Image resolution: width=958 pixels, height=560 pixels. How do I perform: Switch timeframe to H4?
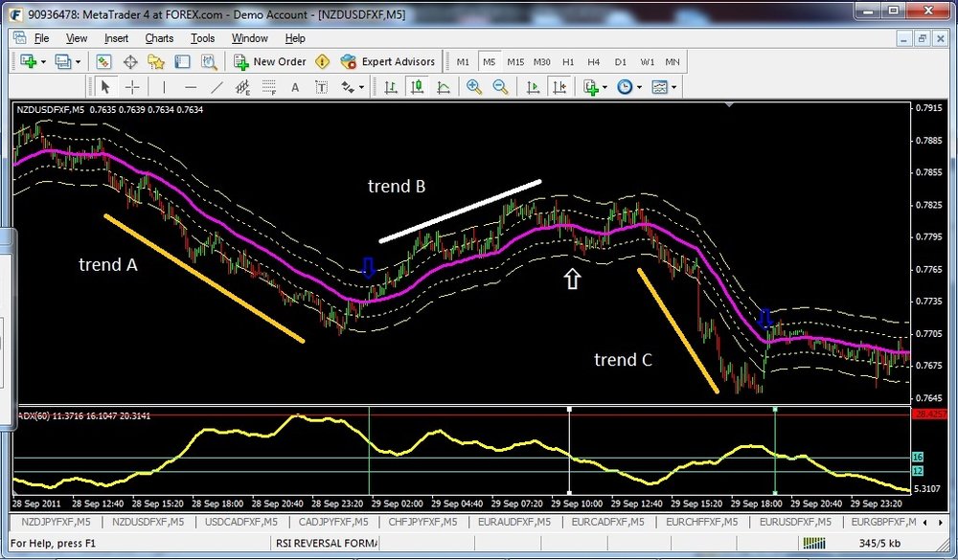point(593,61)
